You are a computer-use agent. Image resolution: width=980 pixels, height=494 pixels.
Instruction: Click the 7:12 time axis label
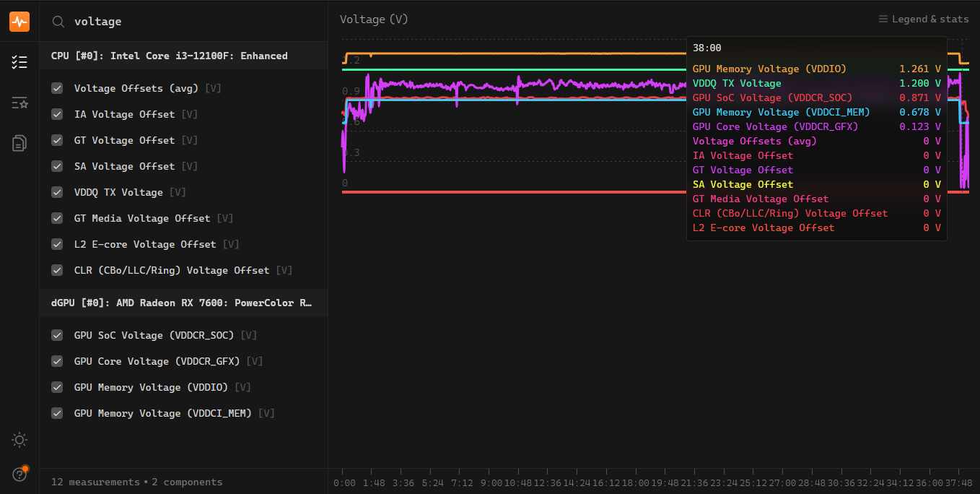pos(462,482)
